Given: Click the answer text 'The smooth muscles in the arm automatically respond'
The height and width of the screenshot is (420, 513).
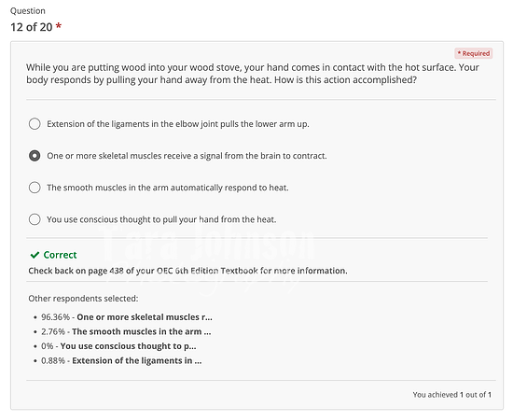Looking at the screenshot, I should coord(168,188).
